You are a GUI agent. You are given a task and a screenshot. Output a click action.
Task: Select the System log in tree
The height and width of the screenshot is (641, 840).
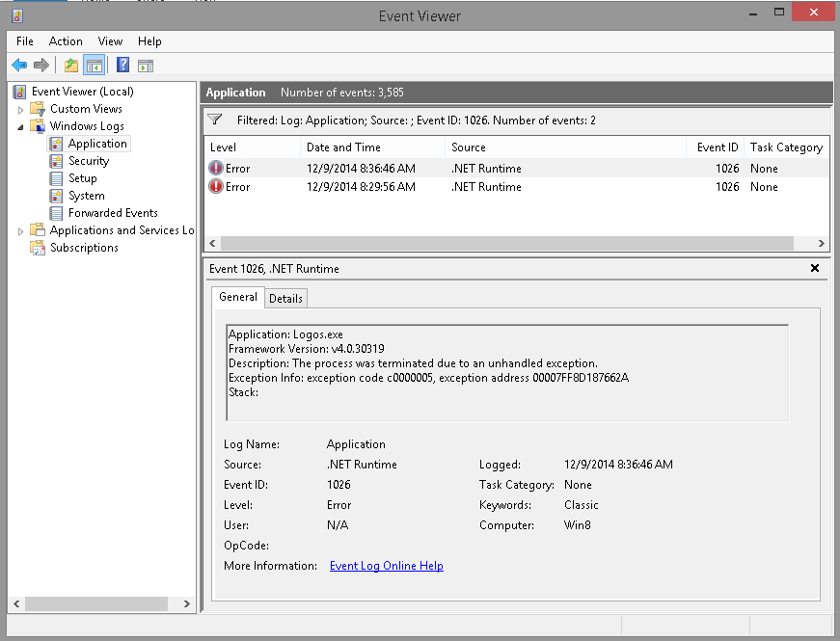pyautogui.click(x=86, y=196)
